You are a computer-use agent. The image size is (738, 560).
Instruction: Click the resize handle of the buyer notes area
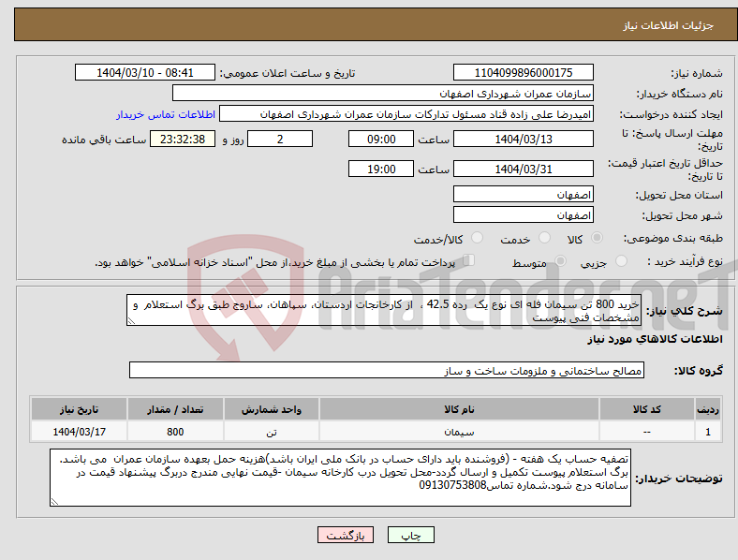pos(54,502)
